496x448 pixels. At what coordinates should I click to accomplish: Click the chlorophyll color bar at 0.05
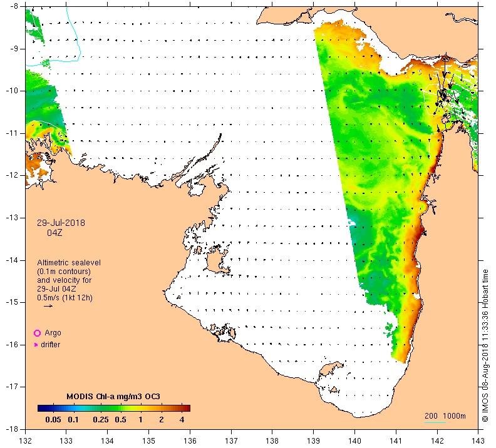[x=53, y=408]
